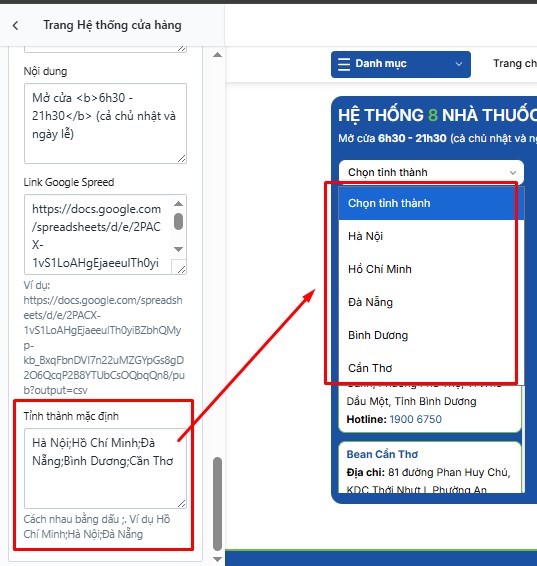Screen dimensions: 537x566
Task: Click the sidebar scroll-up arrow
Action: pos(217,55)
